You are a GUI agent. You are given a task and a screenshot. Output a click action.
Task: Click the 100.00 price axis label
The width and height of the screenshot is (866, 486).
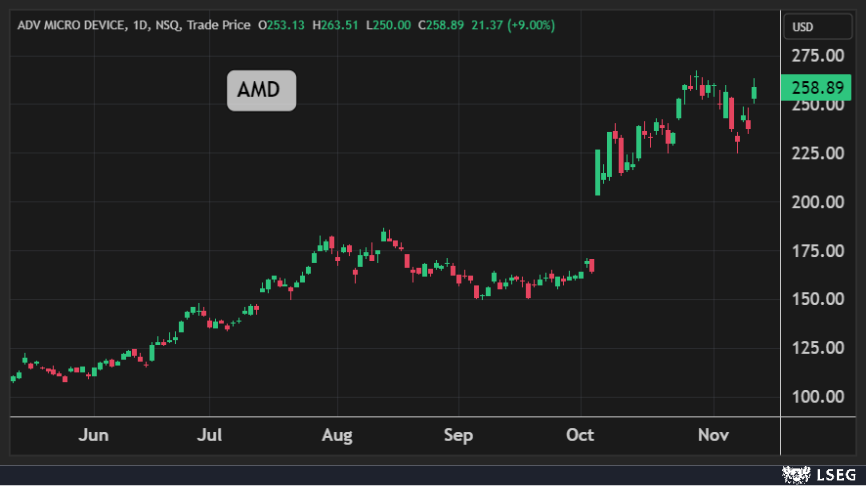click(x=818, y=397)
